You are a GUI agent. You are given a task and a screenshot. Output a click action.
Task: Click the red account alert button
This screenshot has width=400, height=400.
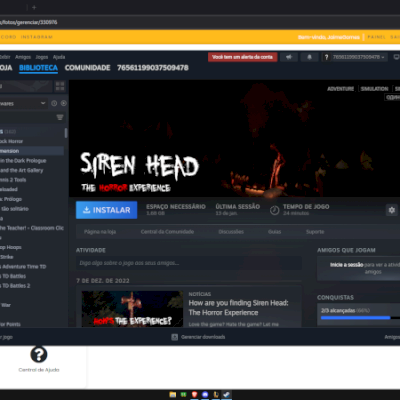tap(242, 57)
